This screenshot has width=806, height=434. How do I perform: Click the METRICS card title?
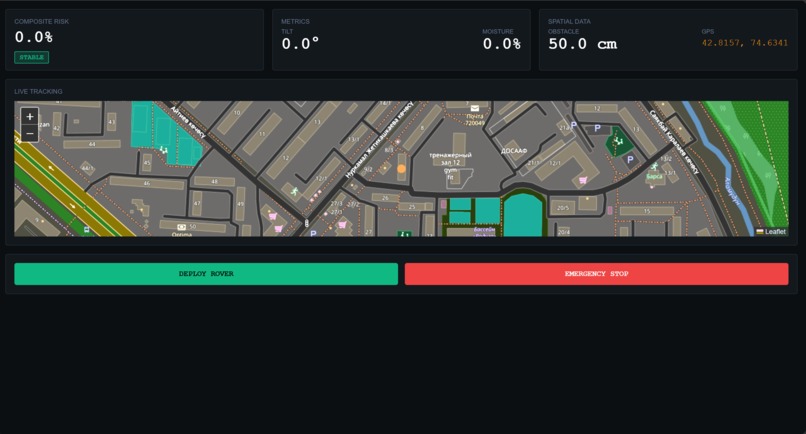pyautogui.click(x=295, y=22)
